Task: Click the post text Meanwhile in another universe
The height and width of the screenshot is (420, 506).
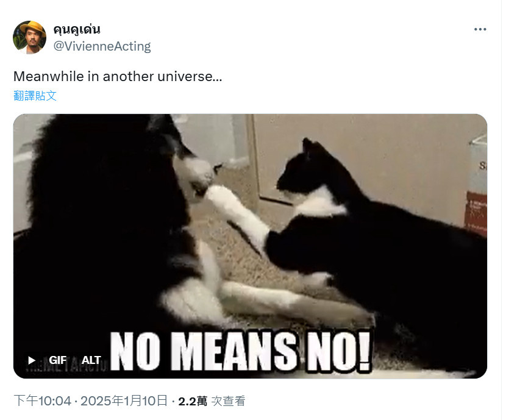Action: pyautogui.click(x=118, y=76)
